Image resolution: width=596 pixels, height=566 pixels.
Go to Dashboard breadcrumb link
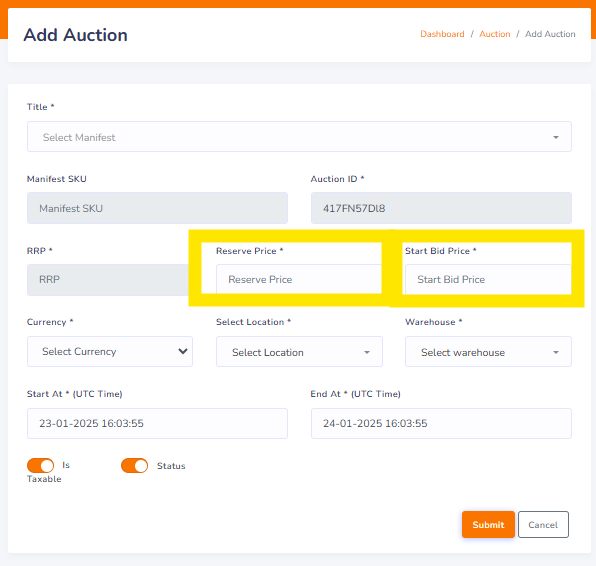tap(442, 34)
